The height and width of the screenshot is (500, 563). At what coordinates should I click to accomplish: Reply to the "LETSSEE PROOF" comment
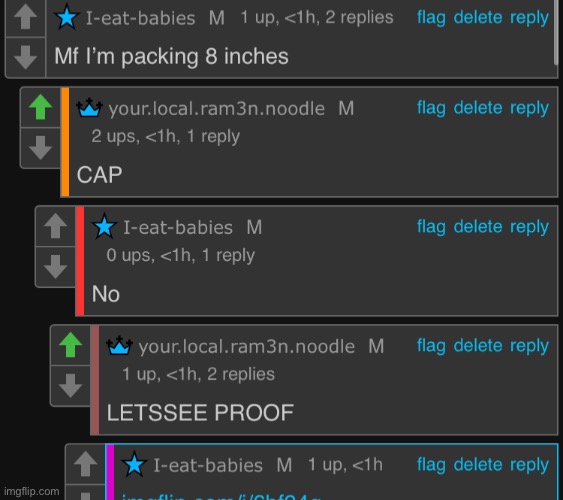click(x=529, y=346)
